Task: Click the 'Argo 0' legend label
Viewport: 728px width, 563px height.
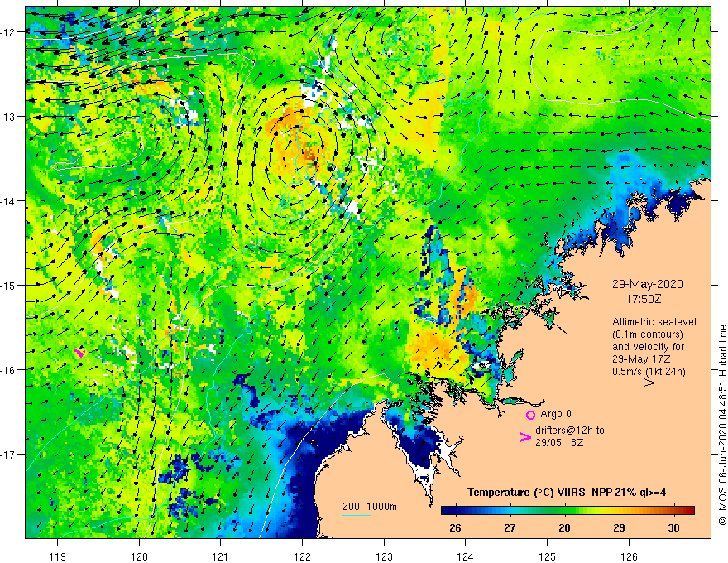Action: (x=556, y=414)
